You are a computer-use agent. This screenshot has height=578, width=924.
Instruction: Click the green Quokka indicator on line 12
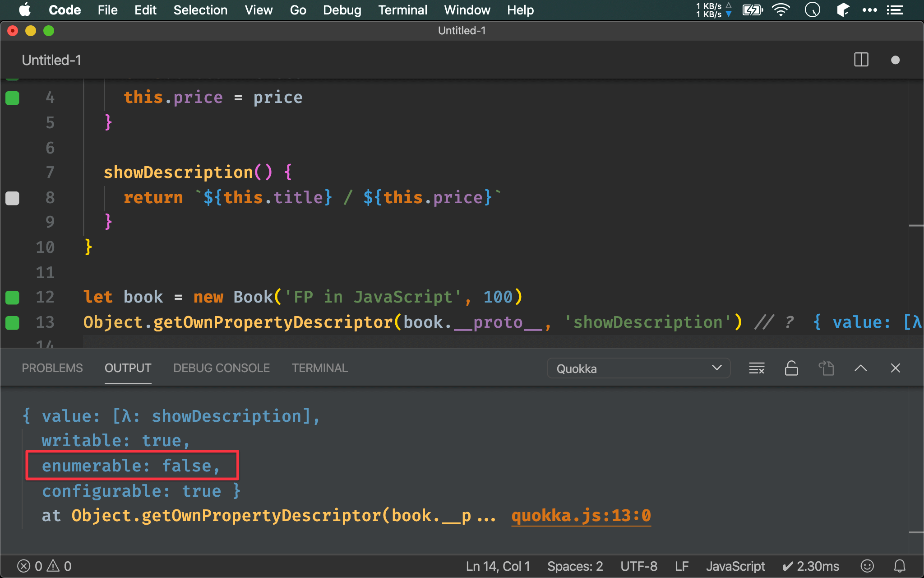click(x=12, y=297)
